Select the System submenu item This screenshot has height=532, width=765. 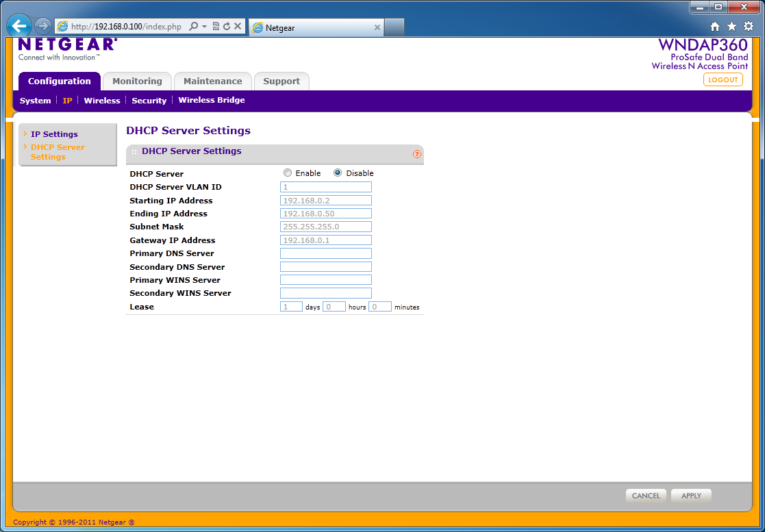[35, 101]
